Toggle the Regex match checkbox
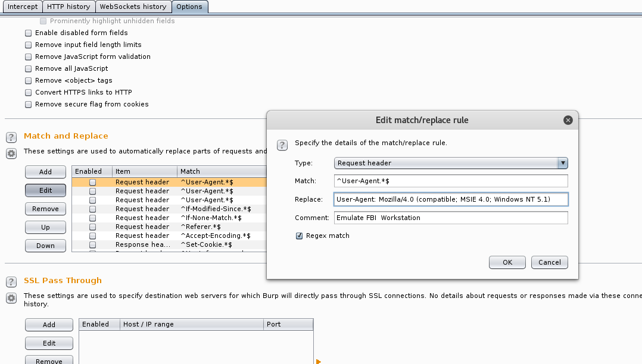The height and width of the screenshot is (364, 642). (x=300, y=236)
